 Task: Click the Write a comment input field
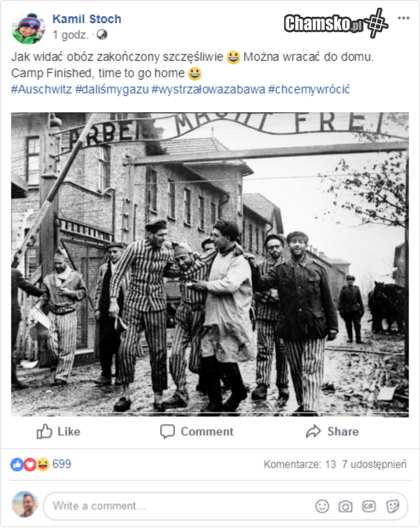(225, 506)
